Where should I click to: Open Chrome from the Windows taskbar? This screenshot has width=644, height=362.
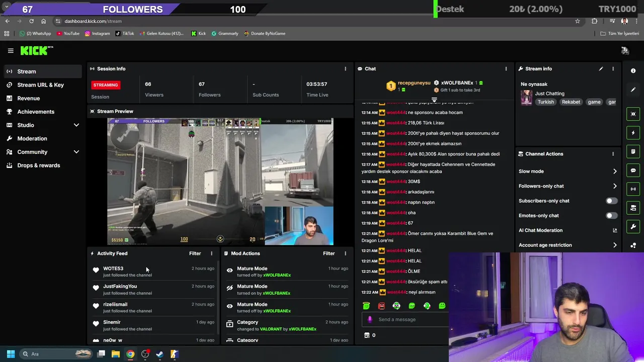[x=130, y=354]
